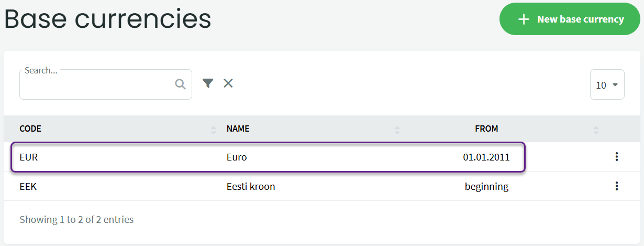Screen dimensions: 644x246
Task: Sort by CODE column arrows
Action: (x=213, y=129)
